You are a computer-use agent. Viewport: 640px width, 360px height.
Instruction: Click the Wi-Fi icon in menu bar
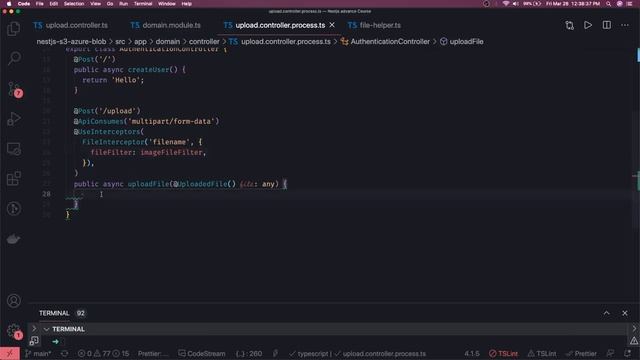(506, 4)
